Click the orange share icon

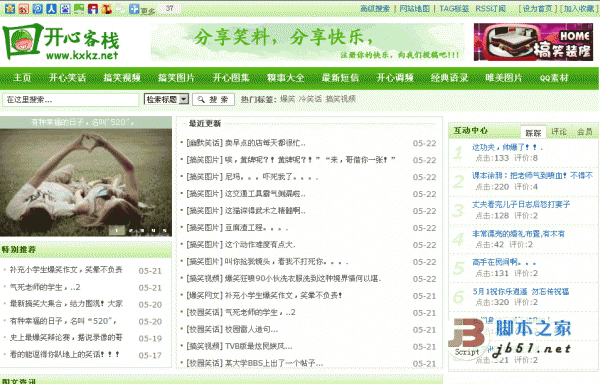pyautogui.click(x=106, y=9)
